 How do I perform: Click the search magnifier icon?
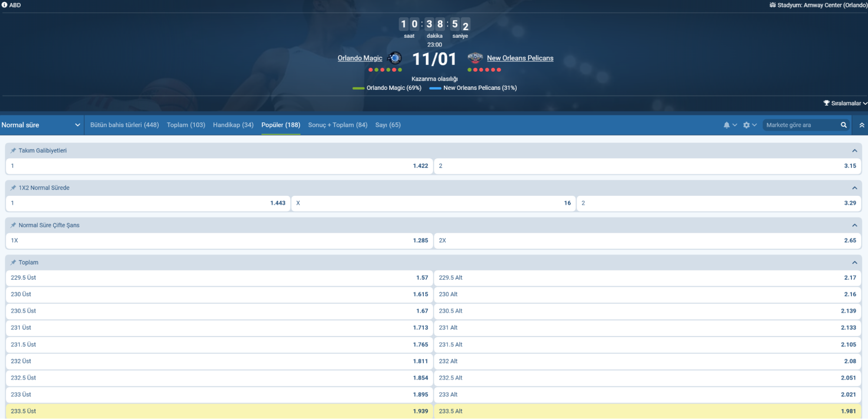(x=844, y=125)
